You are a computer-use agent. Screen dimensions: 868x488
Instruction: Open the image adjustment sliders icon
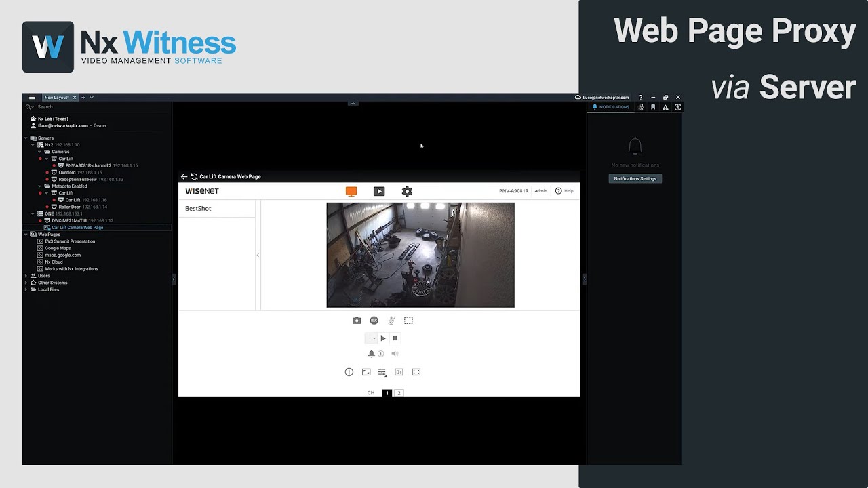[x=382, y=372]
